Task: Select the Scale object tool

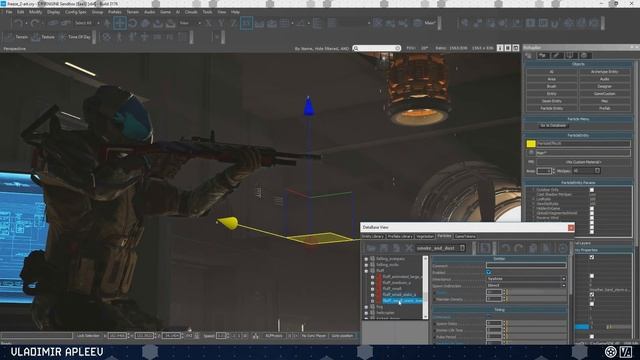Action: (145, 23)
